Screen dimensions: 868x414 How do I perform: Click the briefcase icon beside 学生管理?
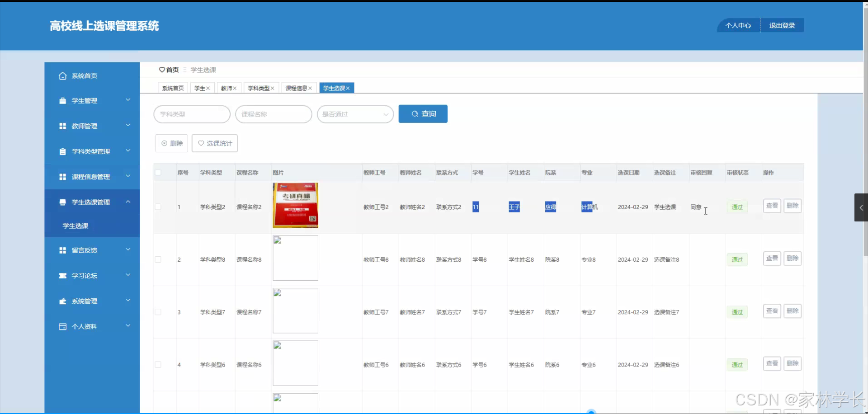(62, 101)
